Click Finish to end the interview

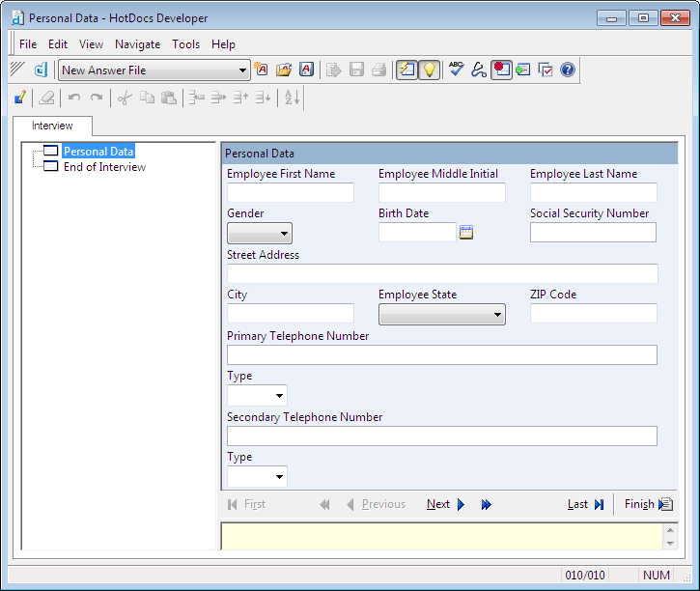[x=648, y=504]
